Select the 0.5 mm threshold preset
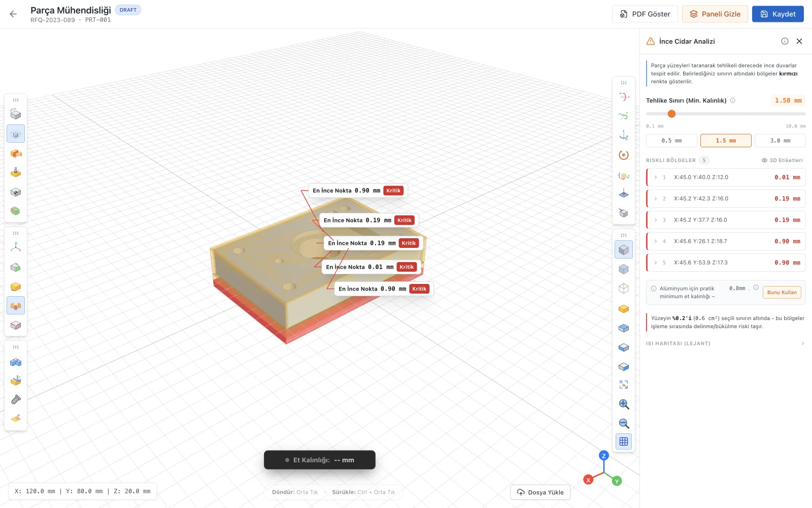Viewport: 812px width, 508px height. [x=671, y=141]
